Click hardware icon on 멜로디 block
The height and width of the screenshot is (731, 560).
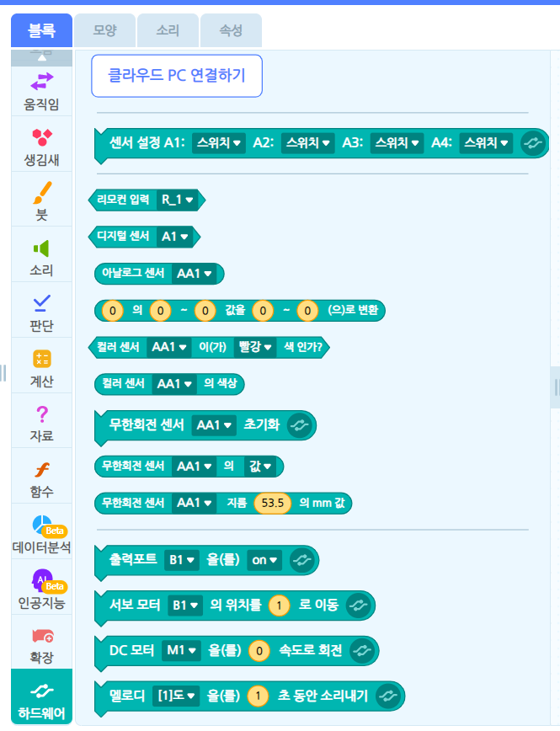(x=388, y=696)
